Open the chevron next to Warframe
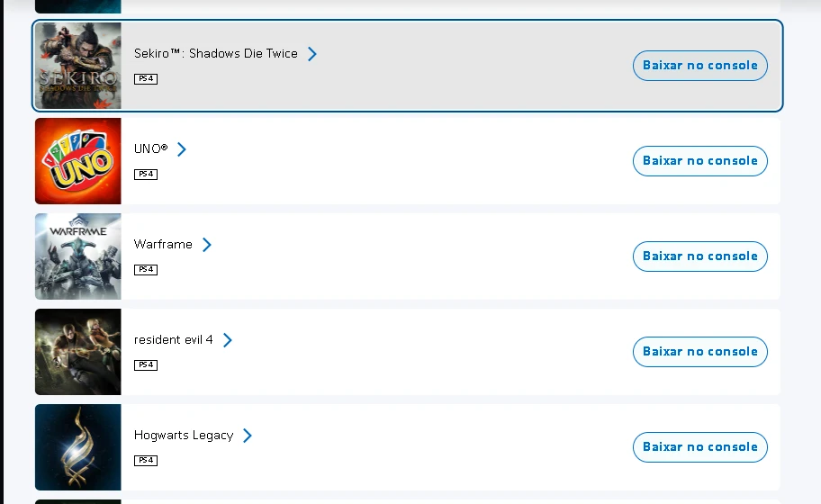Viewport: 821px width, 504px height. 207,245
